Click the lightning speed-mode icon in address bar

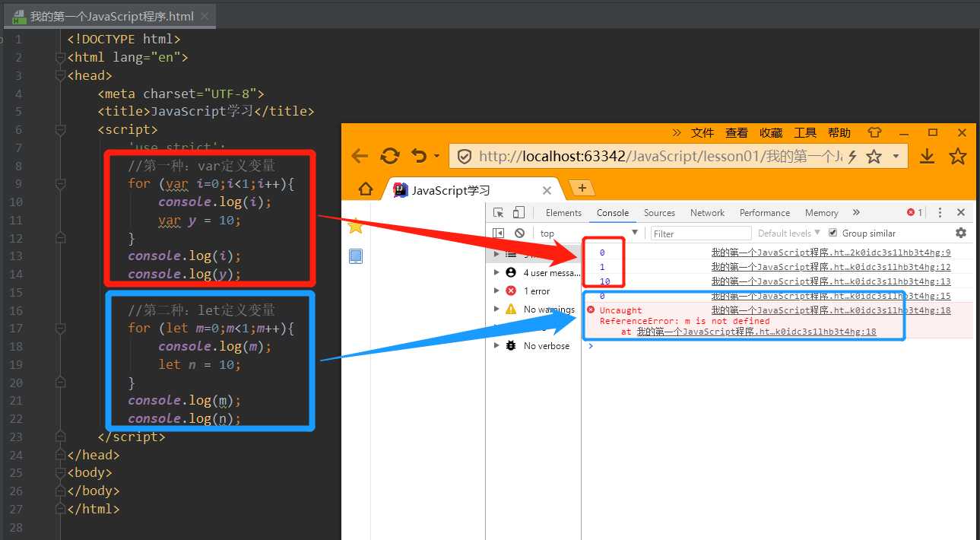852,157
